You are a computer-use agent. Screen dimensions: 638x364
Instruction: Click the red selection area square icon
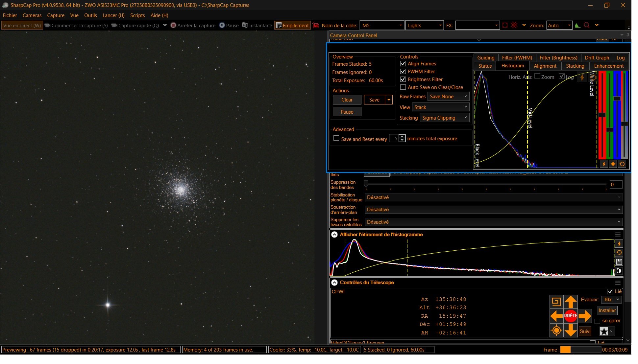point(505,25)
